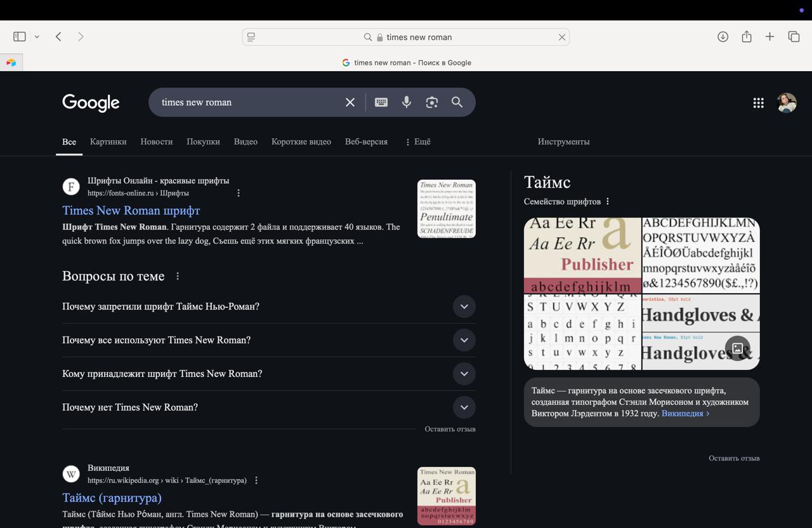Open the letter grid specimen image

click(582, 332)
